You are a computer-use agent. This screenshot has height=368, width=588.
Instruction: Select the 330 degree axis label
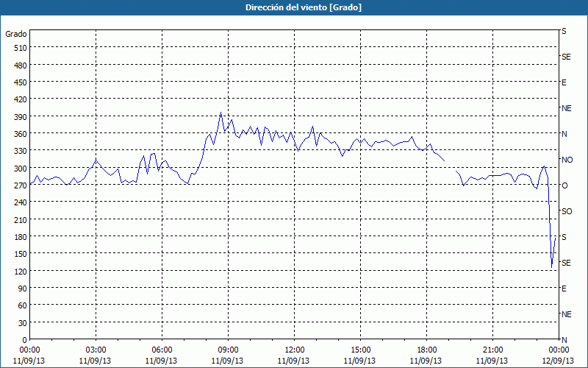(21, 151)
